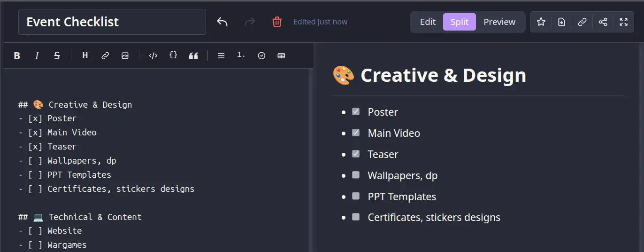Check the Wallpapers, dp checkbox
This screenshot has width=644, height=252.
(356, 175)
